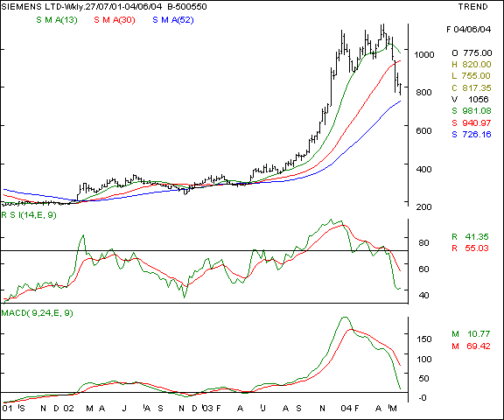Click price axis label 1000

(x=424, y=54)
